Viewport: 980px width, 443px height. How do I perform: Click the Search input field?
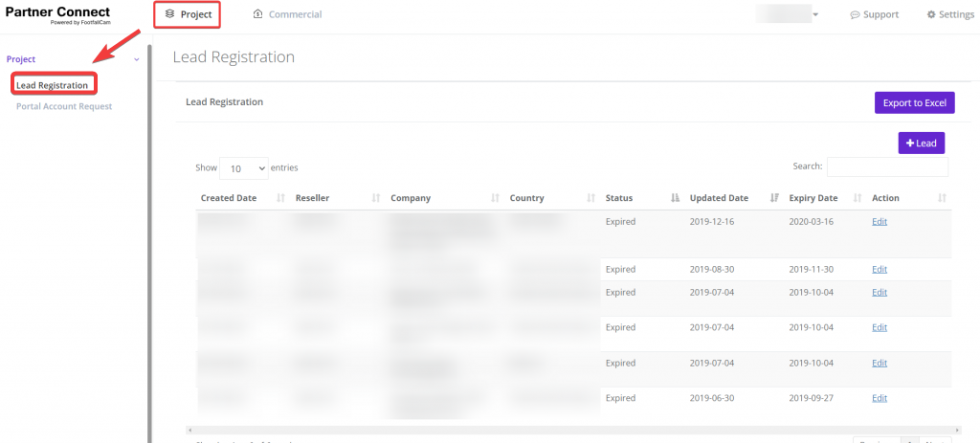pos(887,167)
